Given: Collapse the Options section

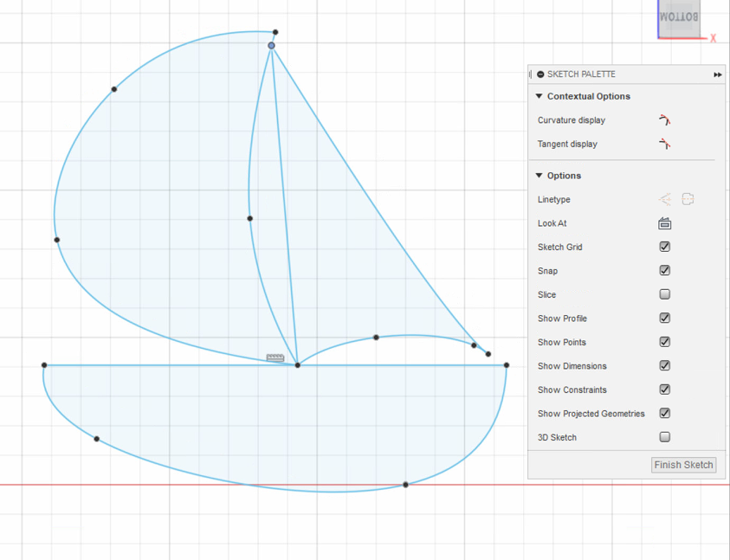Looking at the screenshot, I should coord(539,176).
